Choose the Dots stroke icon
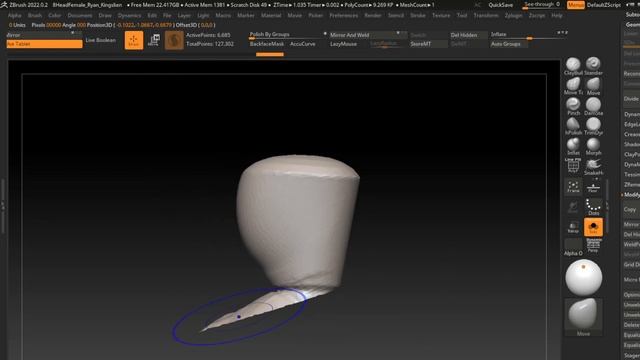640x360 pixels. (593, 207)
